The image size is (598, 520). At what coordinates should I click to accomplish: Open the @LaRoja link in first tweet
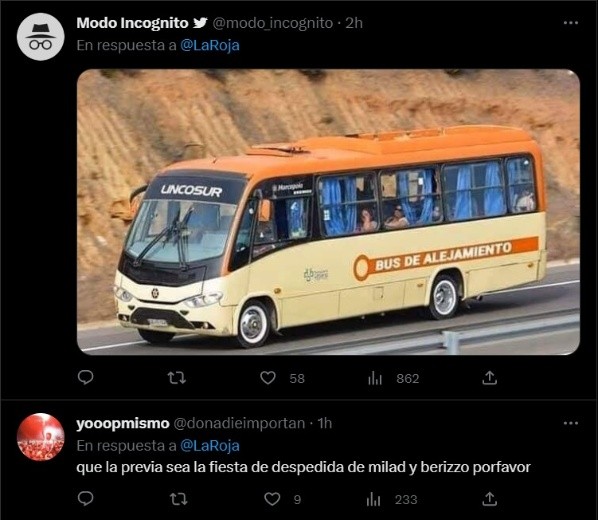pos(210,45)
